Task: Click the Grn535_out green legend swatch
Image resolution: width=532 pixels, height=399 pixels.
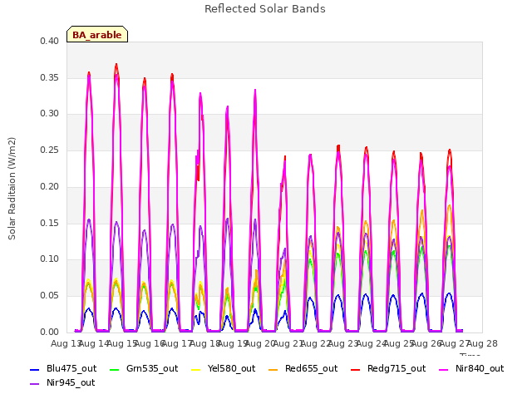Action: [115, 369]
